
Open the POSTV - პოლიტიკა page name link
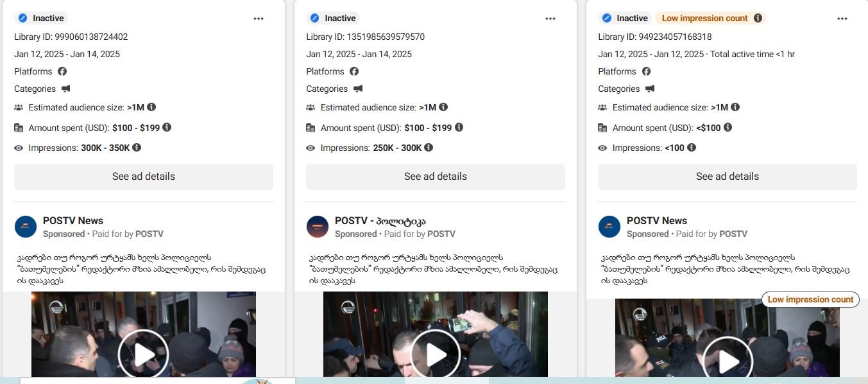(380, 221)
